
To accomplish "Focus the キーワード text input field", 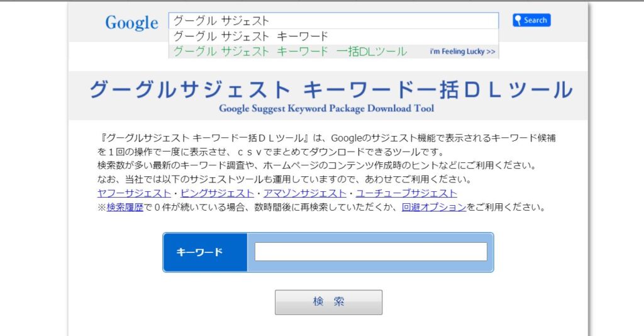I will (x=371, y=252).
